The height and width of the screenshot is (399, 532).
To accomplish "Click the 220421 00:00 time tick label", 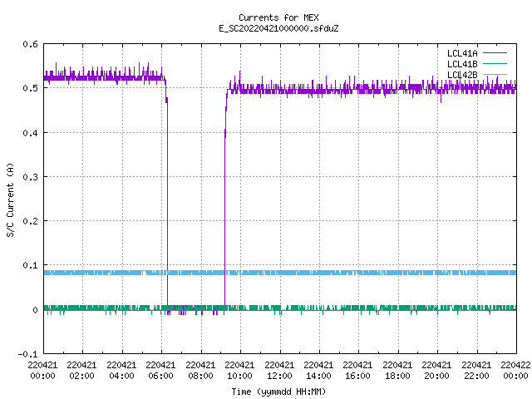I will [x=42, y=371].
